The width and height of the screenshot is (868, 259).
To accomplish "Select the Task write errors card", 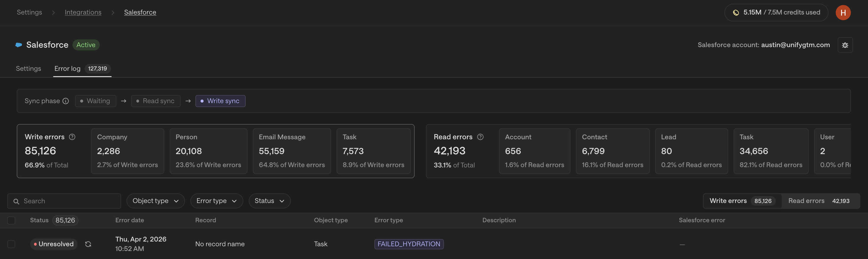I will (x=373, y=151).
